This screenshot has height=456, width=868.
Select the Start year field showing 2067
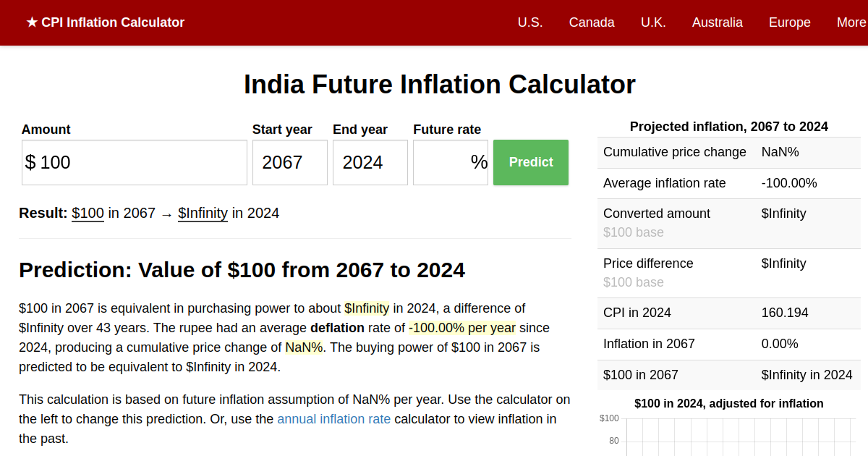(289, 162)
